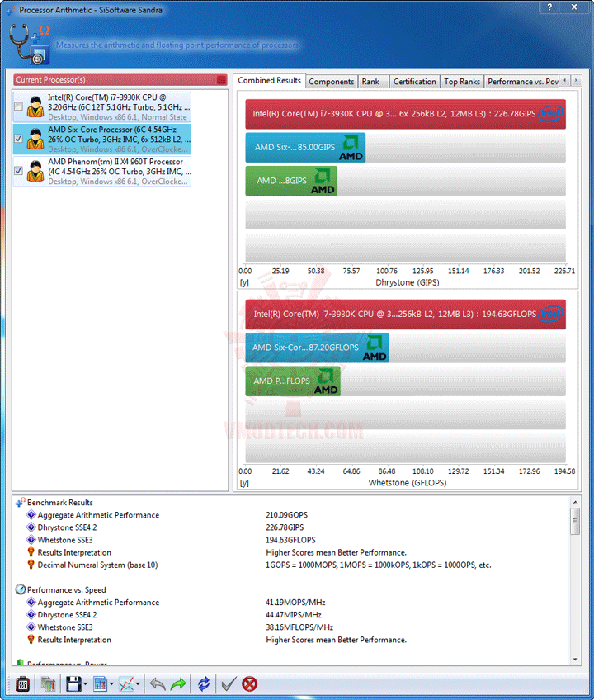Select Whetstone SSE3 row under Benchmark Results
The image size is (594, 700).
click(65, 540)
